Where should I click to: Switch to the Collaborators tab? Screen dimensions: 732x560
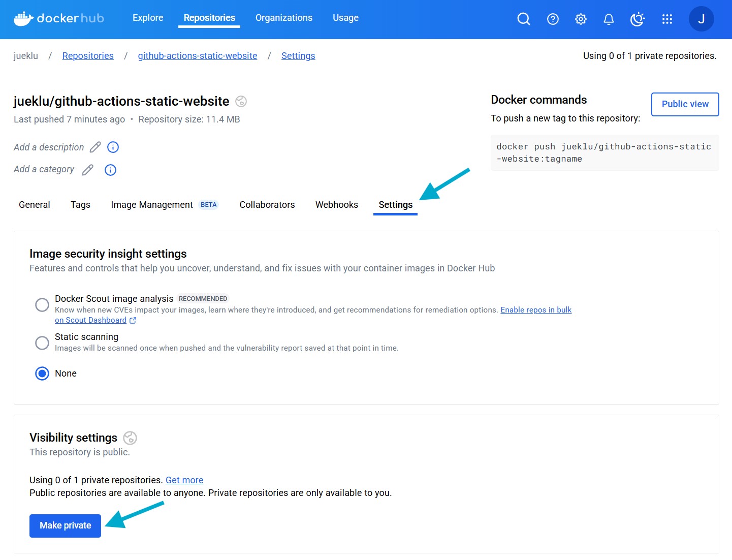tap(267, 205)
